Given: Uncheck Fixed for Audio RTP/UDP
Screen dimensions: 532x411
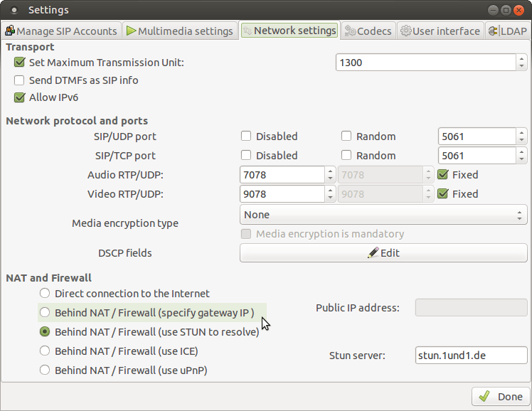Looking at the screenshot, I should tap(443, 175).
